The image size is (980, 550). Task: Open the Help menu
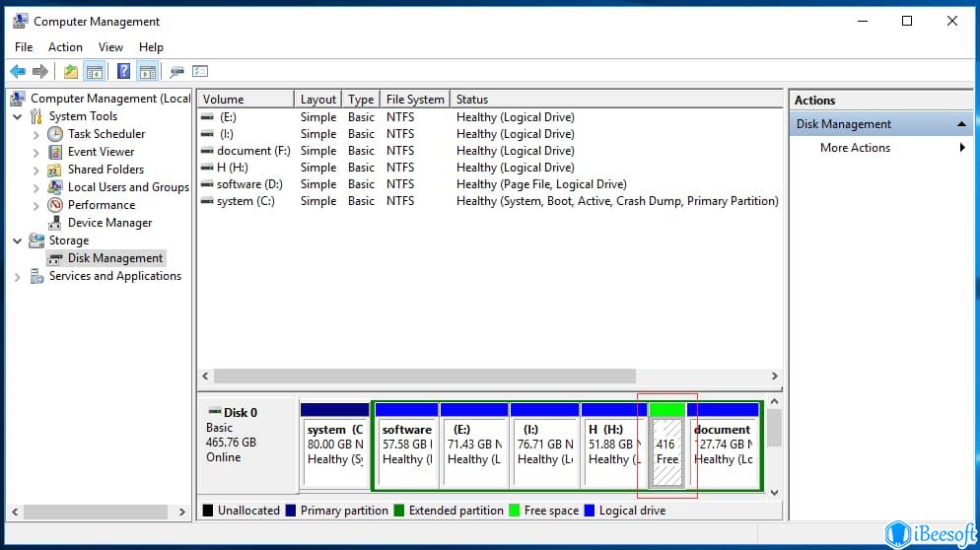coord(151,47)
